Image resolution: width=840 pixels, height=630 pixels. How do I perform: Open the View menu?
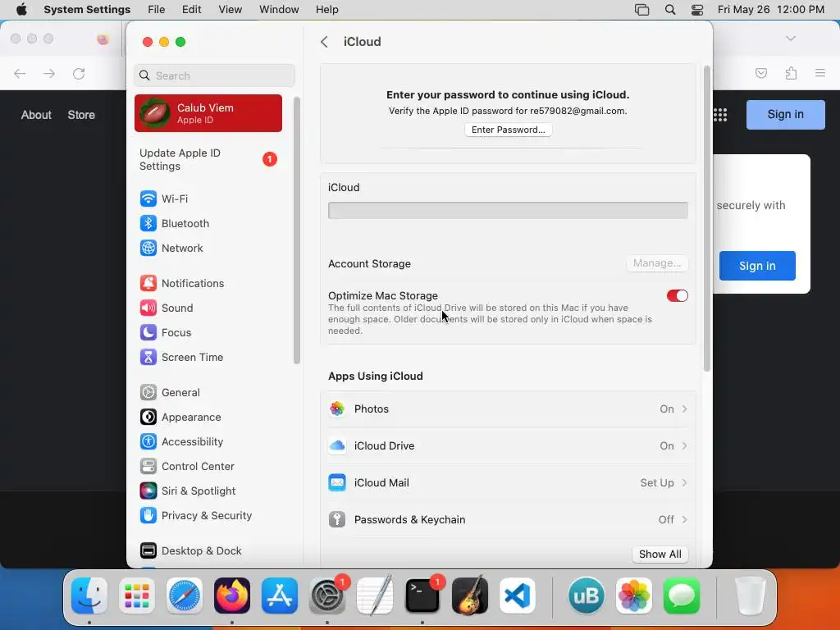pos(230,10)
